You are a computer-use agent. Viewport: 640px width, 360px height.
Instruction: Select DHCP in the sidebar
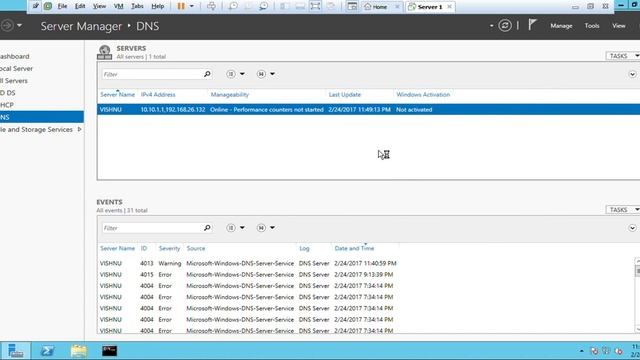point(7,105)
